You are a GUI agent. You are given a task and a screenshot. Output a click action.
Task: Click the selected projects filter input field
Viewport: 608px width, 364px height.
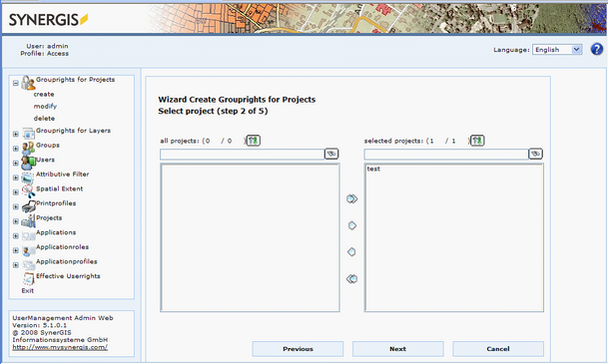[446, 155]
